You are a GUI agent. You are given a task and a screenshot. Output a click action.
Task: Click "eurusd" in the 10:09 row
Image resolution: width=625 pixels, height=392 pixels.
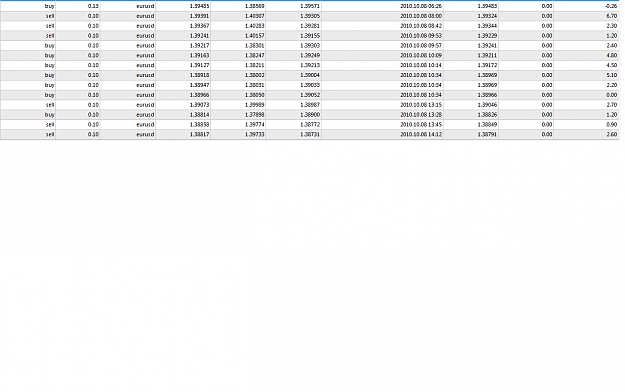tap(145, 55)
